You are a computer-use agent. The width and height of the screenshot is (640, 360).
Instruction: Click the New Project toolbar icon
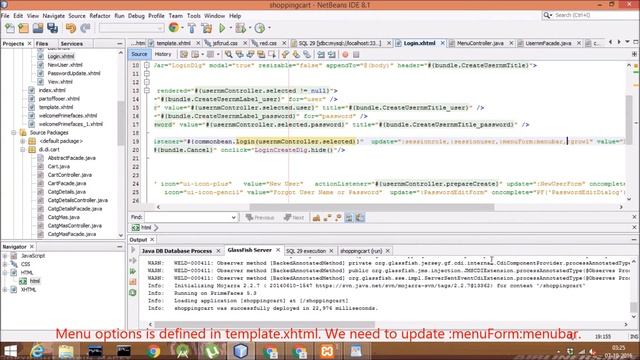[24, 28]
